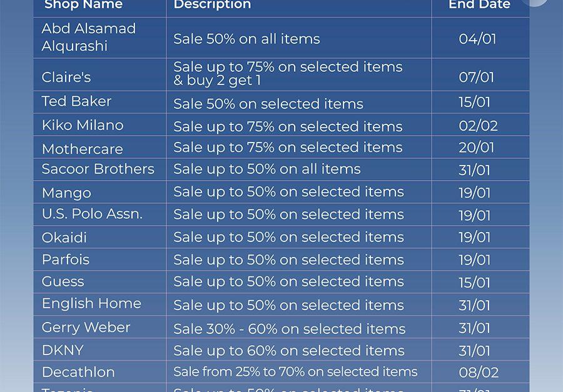This screenshot has height=392, width=563.
Task: Select the U.S. Polo Assn. entry
Action: (92, 214)
